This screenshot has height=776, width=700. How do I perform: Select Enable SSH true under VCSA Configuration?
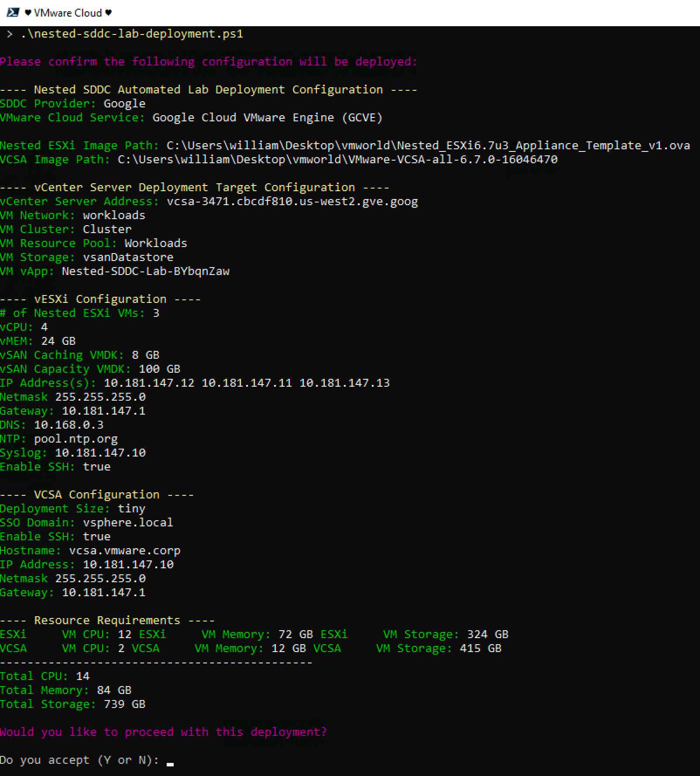point(97,536)
